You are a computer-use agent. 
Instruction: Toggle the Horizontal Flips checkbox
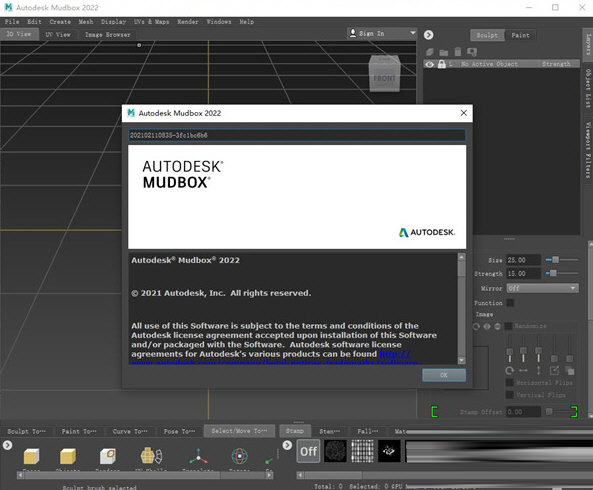pyautogui.click(x=509, y=383)
